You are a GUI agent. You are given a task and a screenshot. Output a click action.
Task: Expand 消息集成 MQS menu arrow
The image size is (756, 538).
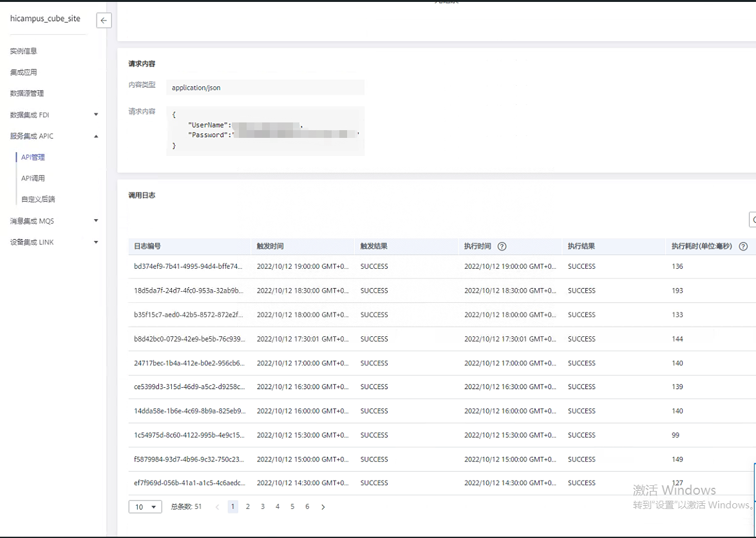96,220
